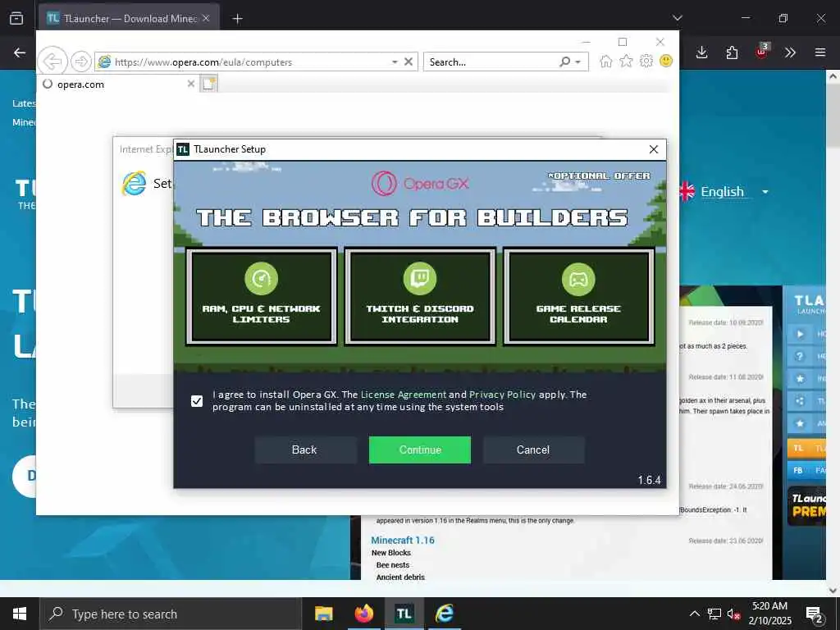Open the License Agreement link
This screenshot has width=840, height=630.
[x=404, y=395]
